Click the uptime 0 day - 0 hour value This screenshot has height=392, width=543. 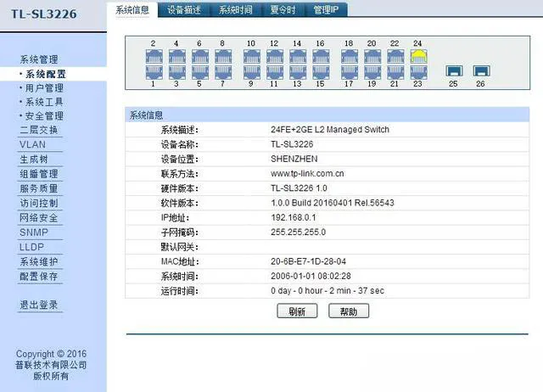click(327, 290)
